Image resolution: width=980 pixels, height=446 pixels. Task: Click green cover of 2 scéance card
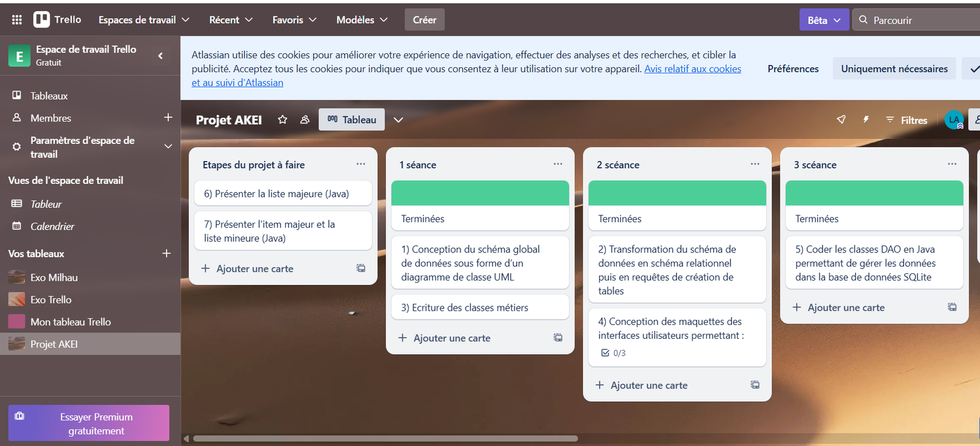(x=677, y=193)
